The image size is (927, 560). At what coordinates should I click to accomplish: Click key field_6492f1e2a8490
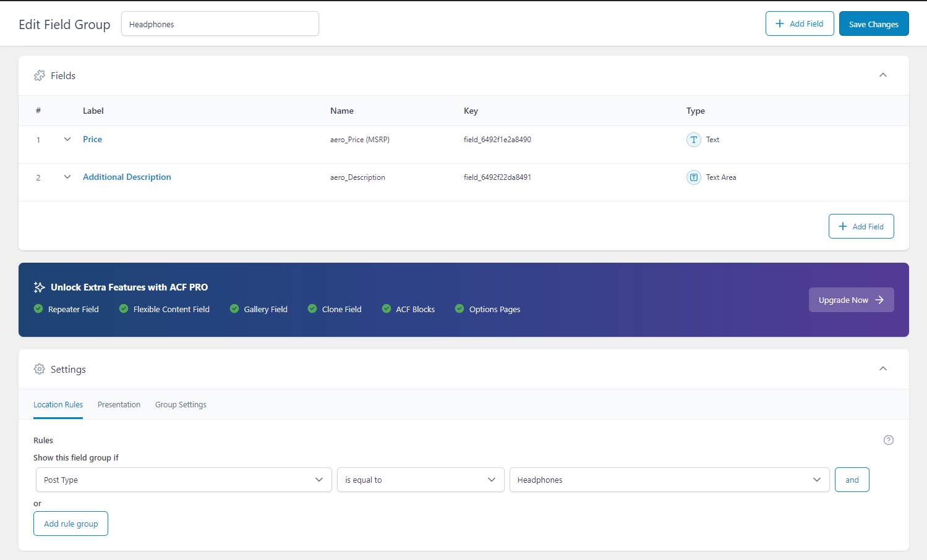(x=497, y=140)
